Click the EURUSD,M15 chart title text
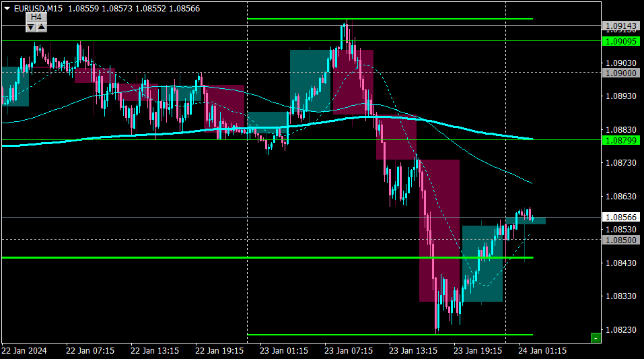 click(38, 9)
